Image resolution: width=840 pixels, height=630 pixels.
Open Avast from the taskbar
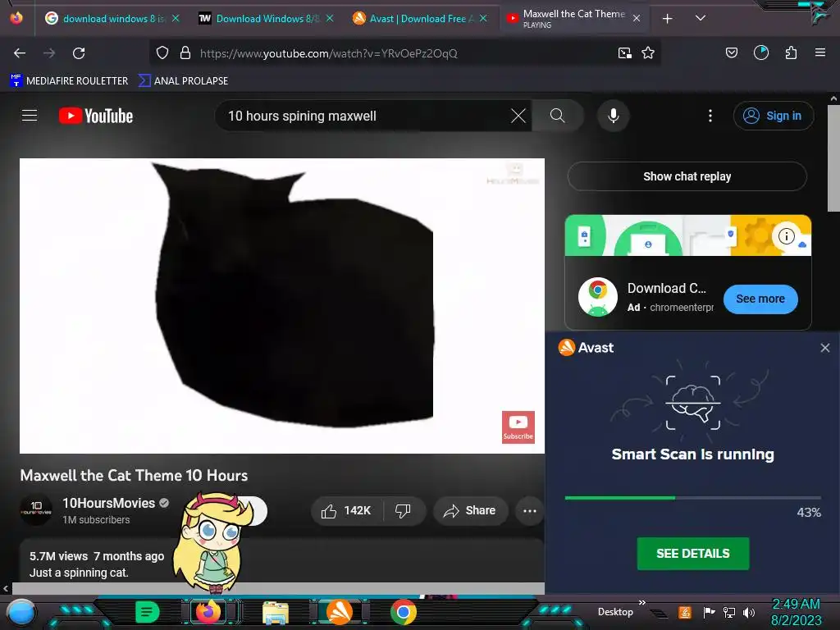click(x=339, y=612)
